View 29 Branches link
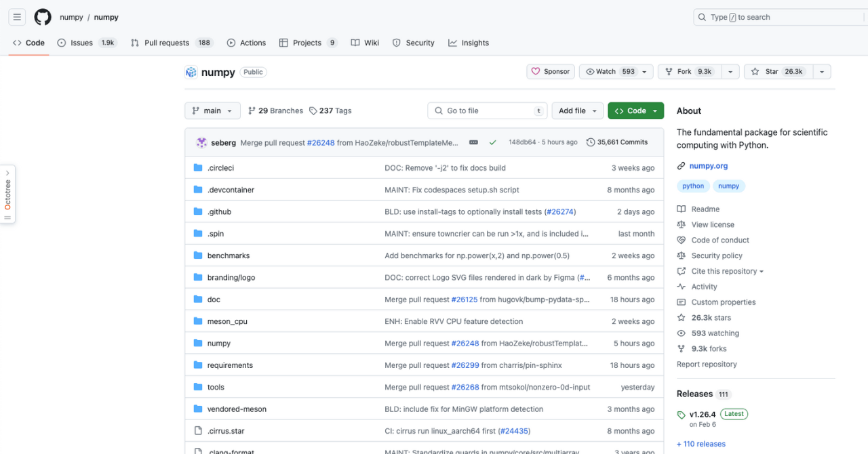 pyautogui.click(x=275, y=110)
